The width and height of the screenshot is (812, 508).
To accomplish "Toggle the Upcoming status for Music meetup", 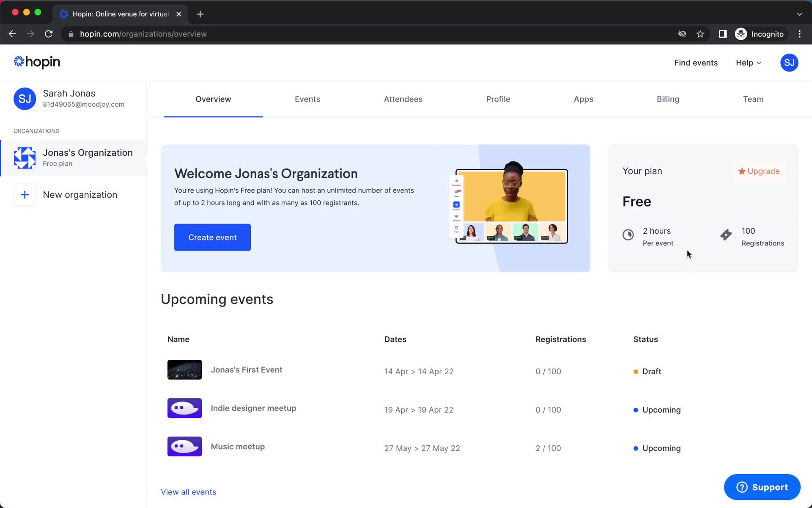I will 656,448.
